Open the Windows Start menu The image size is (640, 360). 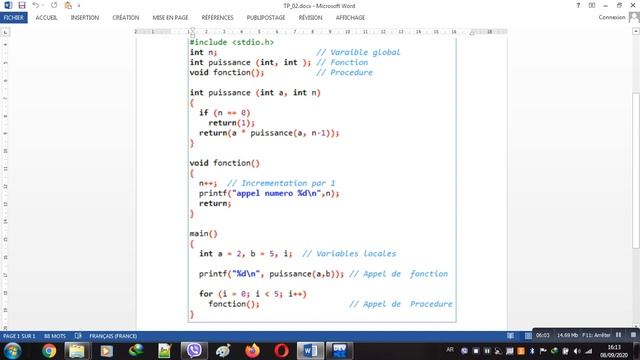pyautogui.click(x=12, y=351)
